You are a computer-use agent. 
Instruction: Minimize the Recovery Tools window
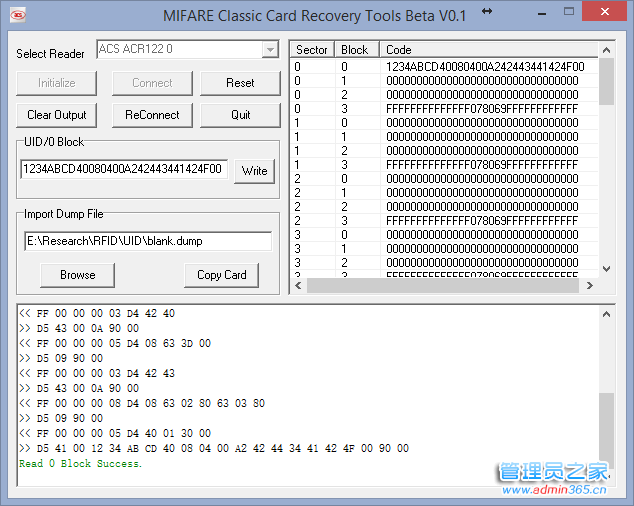click(x=542, y=13)
